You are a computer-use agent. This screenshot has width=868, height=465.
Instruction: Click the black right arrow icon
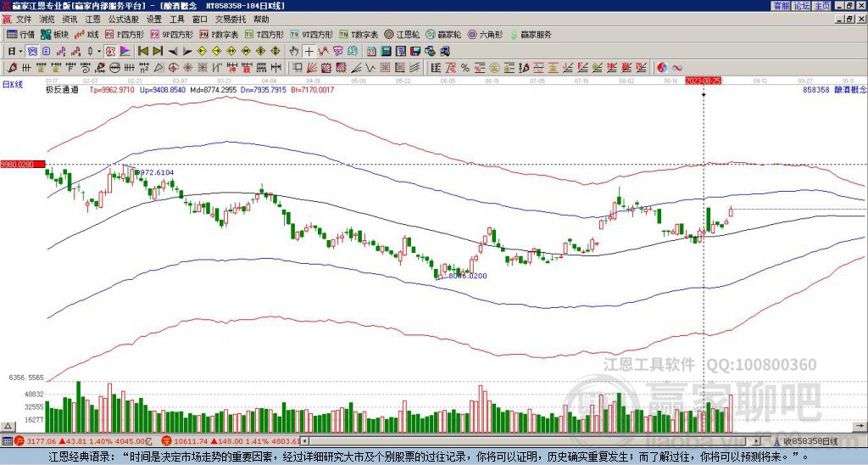187,52
